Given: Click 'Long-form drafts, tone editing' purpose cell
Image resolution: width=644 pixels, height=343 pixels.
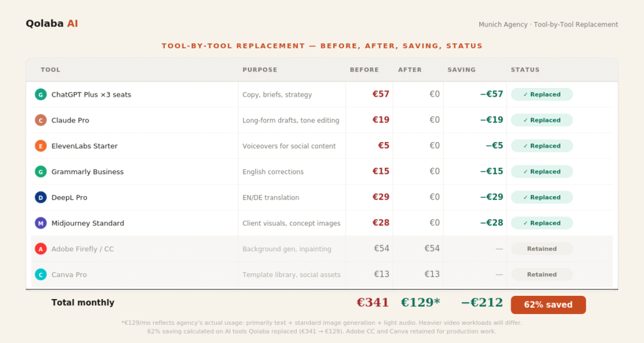Looking at the screenshot, I should [x=291, y=120].
